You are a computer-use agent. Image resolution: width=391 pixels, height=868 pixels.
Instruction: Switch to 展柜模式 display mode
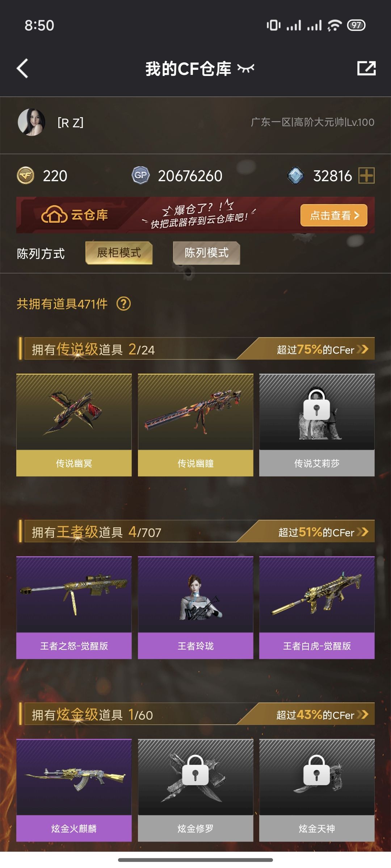pos(119,253)
